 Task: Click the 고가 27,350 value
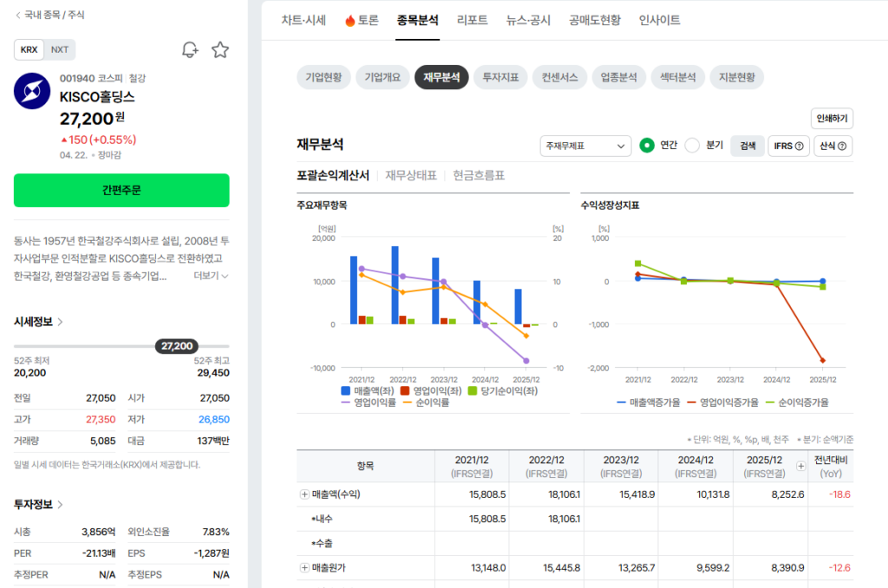[x=101, y=420]
